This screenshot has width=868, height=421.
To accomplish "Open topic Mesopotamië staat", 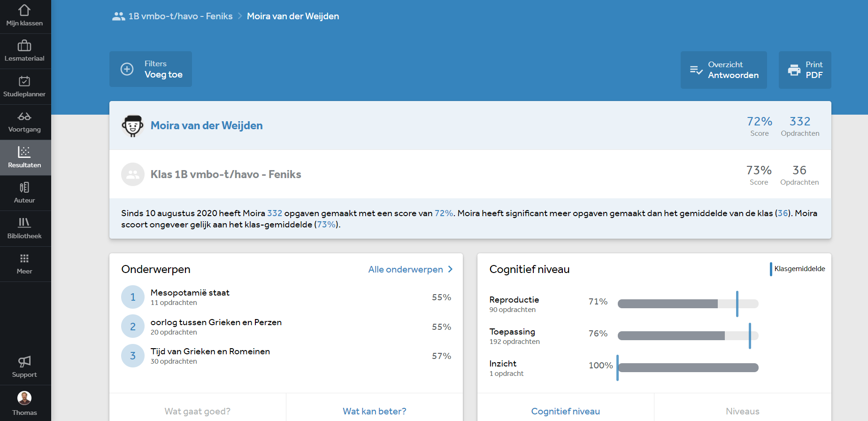I will (x=190, y=293).
